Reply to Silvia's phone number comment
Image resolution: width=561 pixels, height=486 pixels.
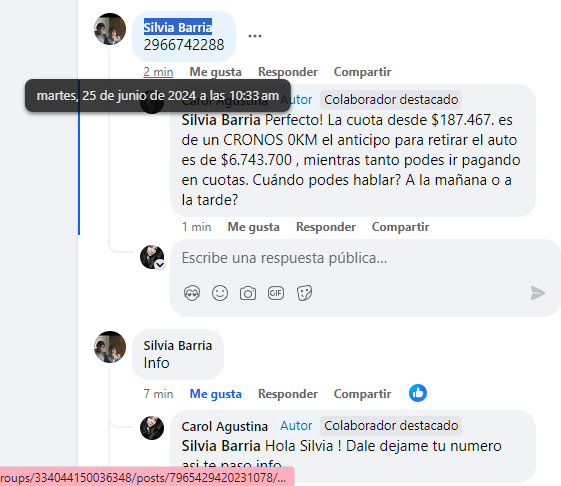click(288, 72)
